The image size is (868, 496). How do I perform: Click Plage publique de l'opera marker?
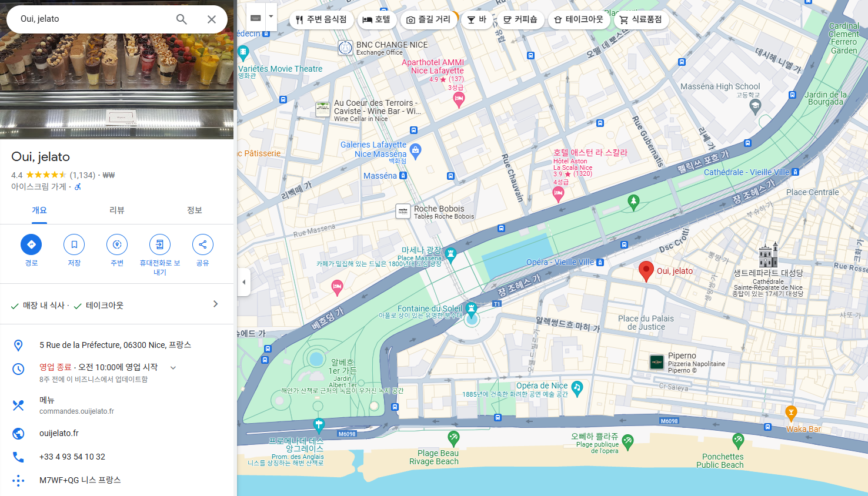point(627,442)
